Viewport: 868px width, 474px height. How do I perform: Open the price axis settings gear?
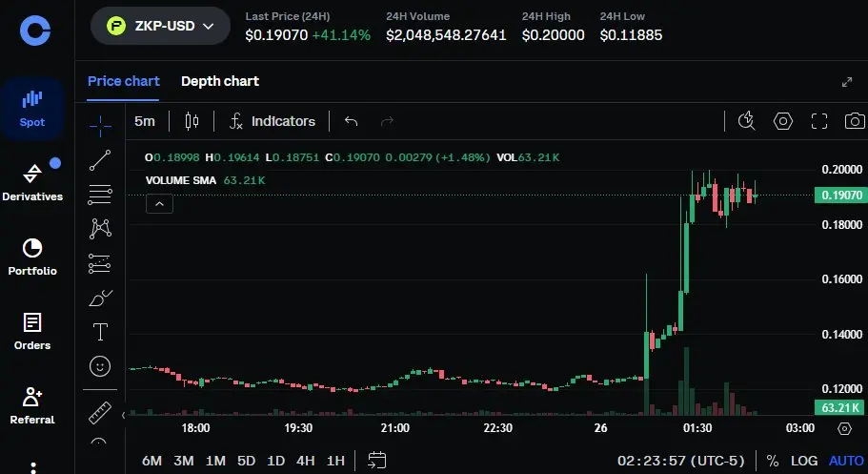[x=844, y=428]
